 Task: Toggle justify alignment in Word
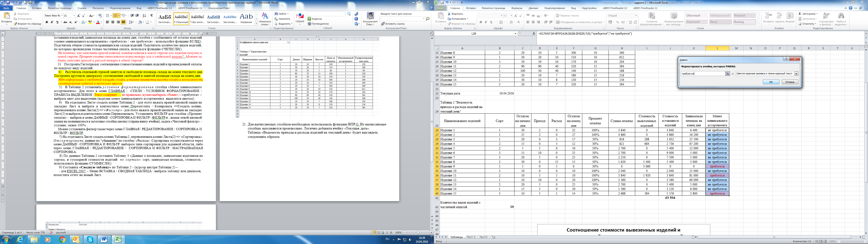(x=123, y=22)
